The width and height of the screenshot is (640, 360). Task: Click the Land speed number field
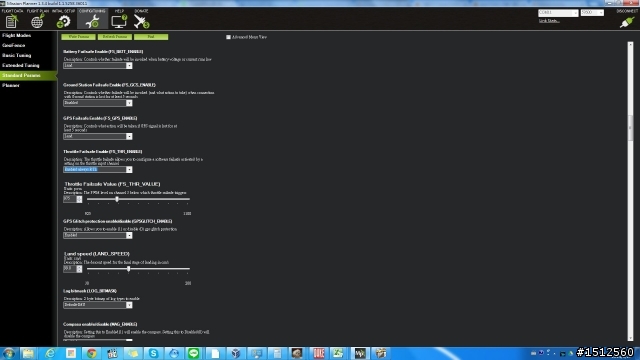click(x=70, y=269)
